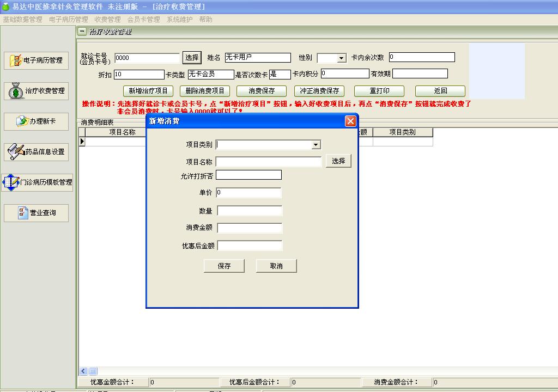The image size is (558, 392).
Task: Focus the 卡类型 field
Action: click(211, 75)
